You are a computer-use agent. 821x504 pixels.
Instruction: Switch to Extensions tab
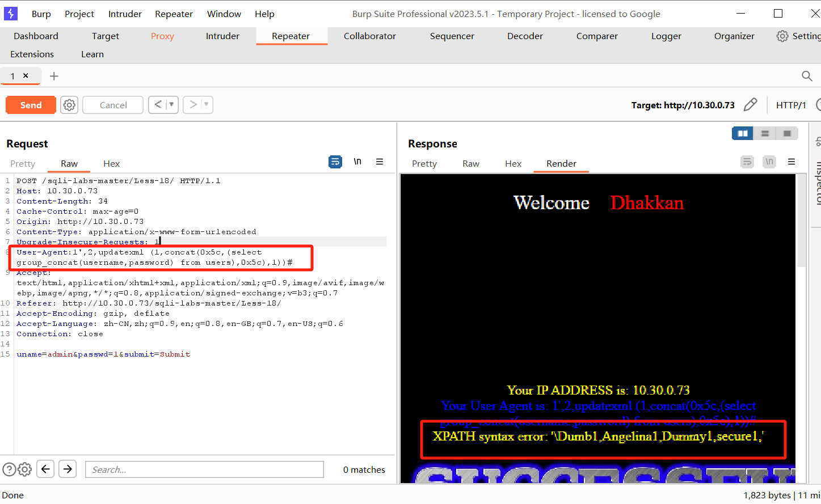tap(32, 54)
